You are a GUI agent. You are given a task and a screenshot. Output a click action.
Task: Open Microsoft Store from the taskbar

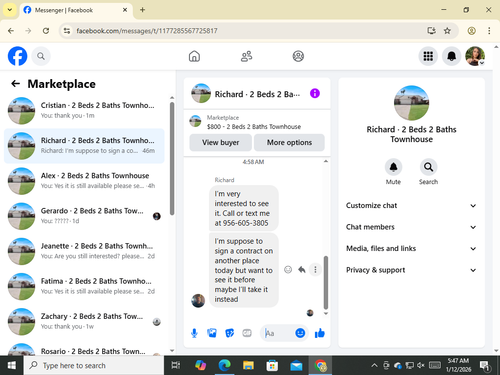pos(272,365)
